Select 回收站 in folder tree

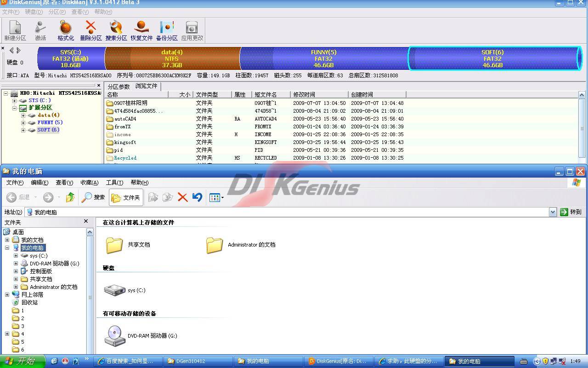[29, 302]
